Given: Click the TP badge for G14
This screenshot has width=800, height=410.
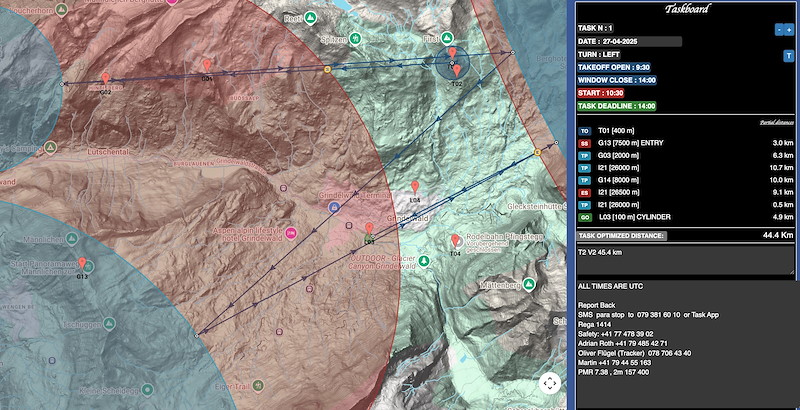Looking at the screenshot, I should (585, 181).
